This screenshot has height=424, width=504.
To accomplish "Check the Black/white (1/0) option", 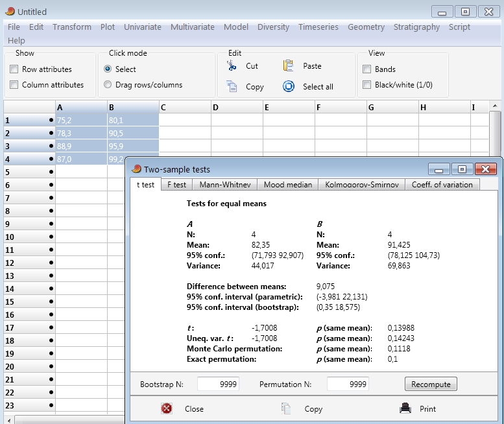I will pyautogui.click(x=366, y=85).
